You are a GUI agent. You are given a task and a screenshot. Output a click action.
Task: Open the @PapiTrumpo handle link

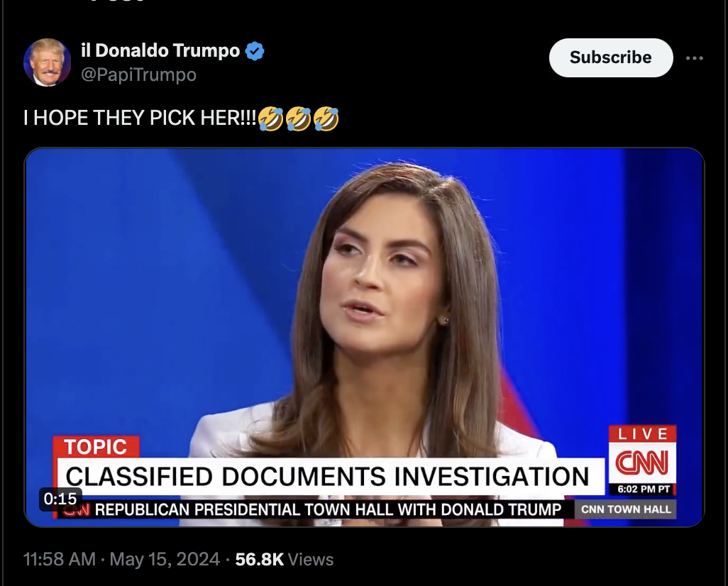(138, 74)
